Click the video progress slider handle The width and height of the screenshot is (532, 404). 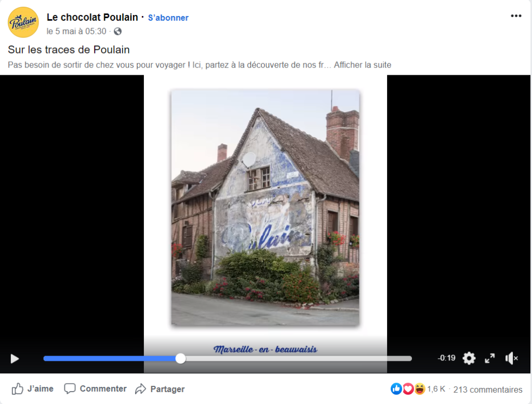tap(180, 358)
